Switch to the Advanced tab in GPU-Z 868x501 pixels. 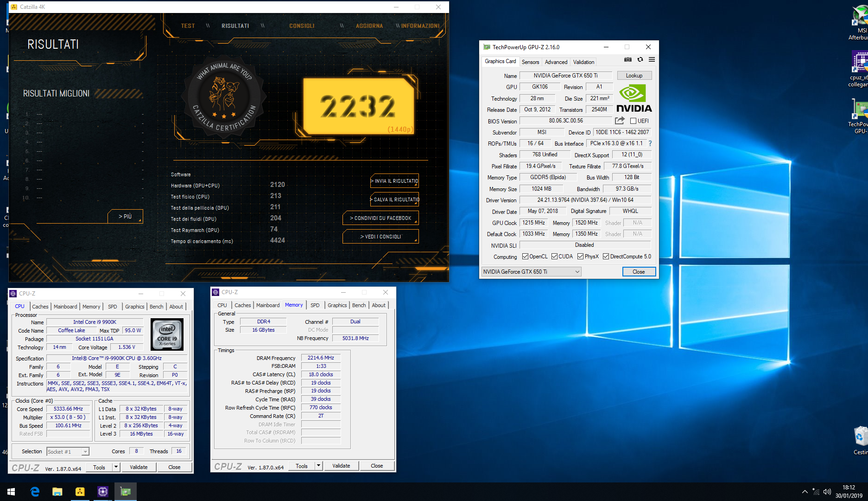pos(556,62)
